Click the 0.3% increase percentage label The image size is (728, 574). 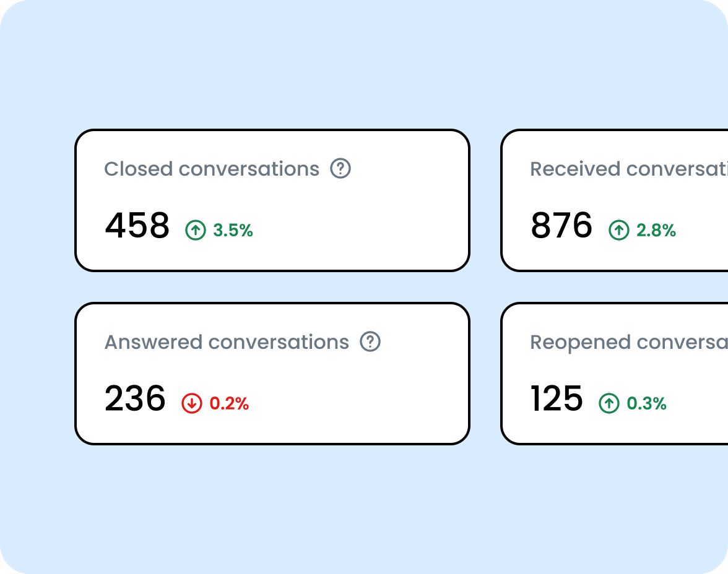coord(647,403)
